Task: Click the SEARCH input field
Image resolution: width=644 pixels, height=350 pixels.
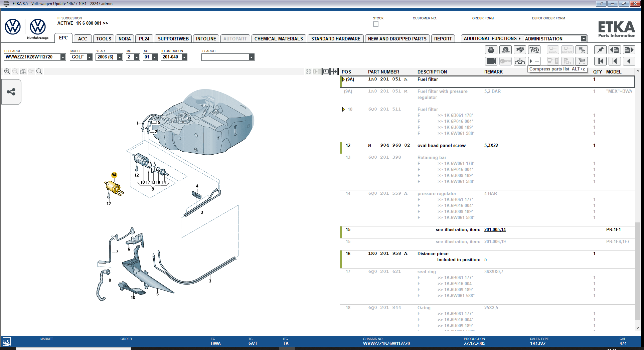Action: [225, 57]
